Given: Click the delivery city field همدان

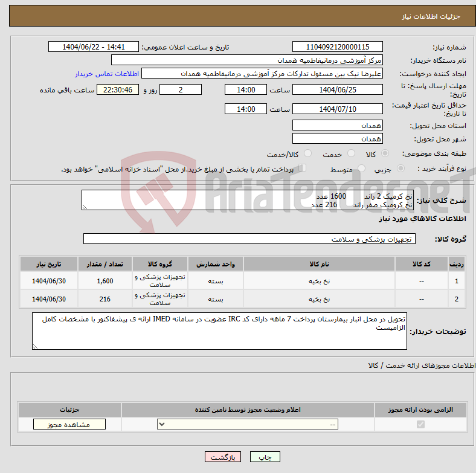Looking at the screenshot, I should [x=337, y=138].
